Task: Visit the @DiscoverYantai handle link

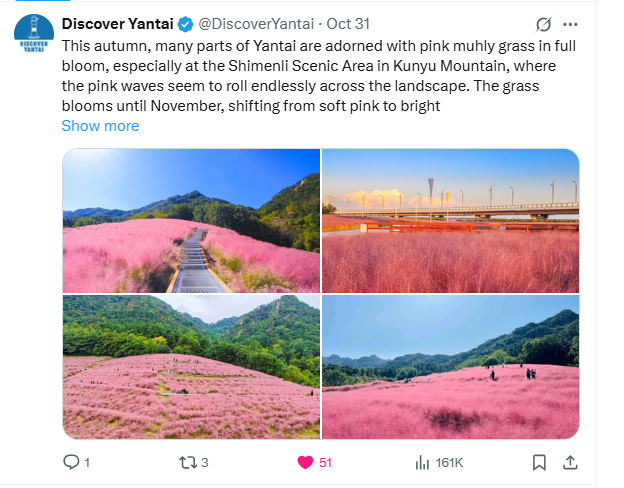Action: coord(256,24)
